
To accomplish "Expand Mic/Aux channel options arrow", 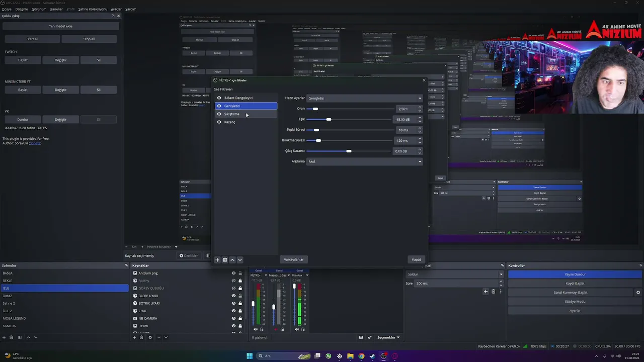I will point(307,275).
